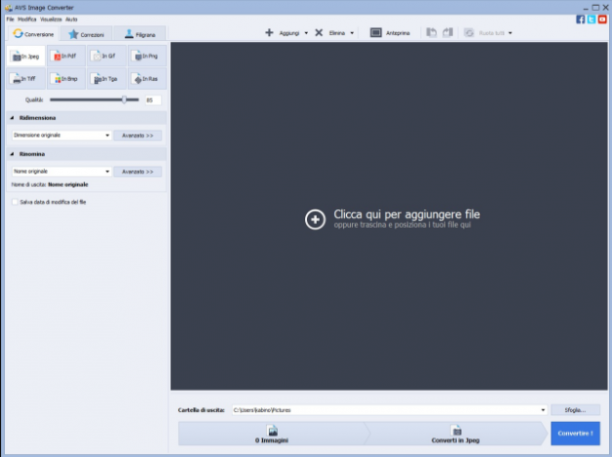Open the Aiuto menu
This screenshot has width=612, height=457.
71,19
